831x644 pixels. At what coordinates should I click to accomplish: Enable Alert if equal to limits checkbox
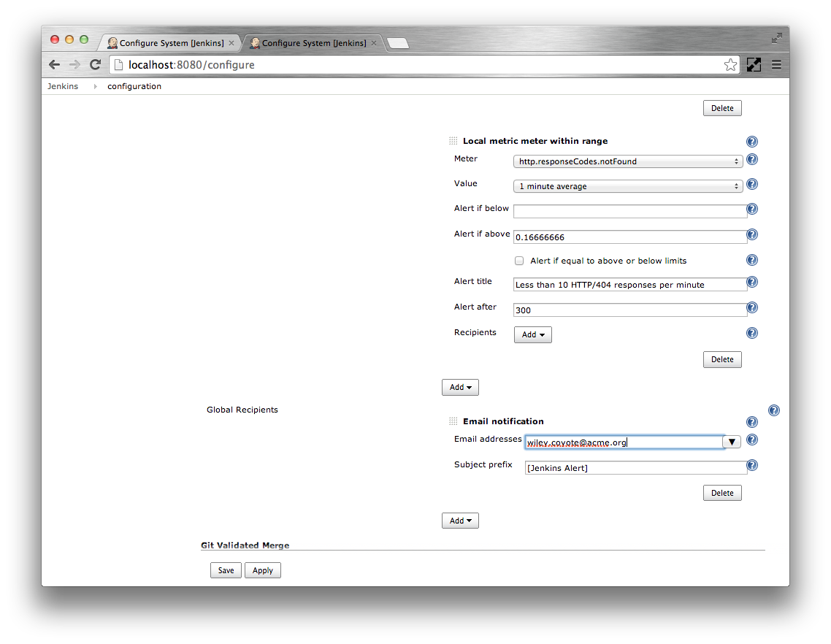(x=519, y=261)
